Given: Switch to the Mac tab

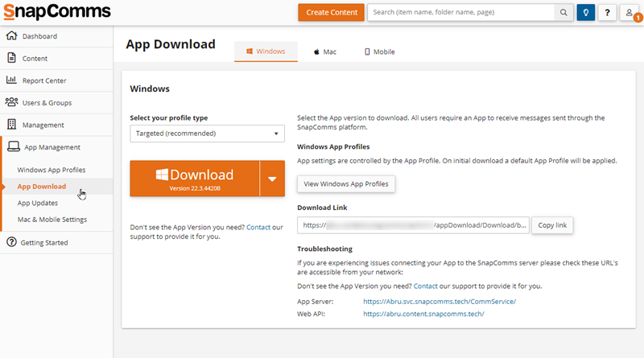Looking at the screenshot, I should coord(325,51).
